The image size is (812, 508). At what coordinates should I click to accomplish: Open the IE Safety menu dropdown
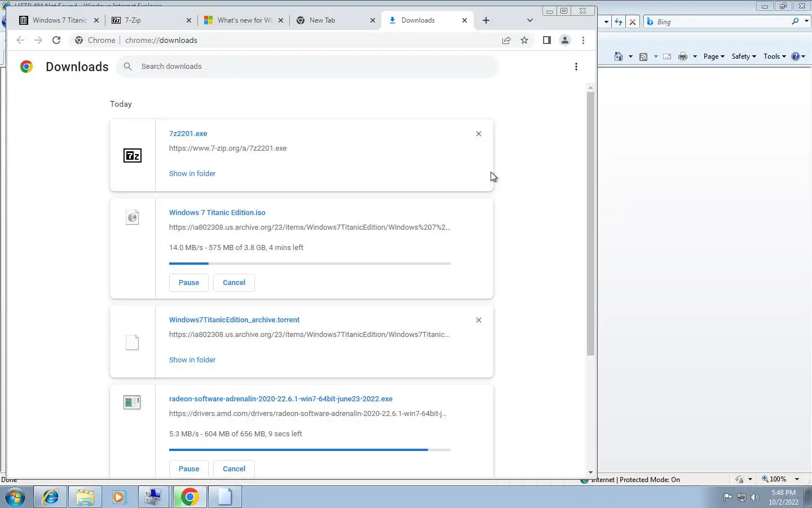pyautogui.click(x=744, y=56)
